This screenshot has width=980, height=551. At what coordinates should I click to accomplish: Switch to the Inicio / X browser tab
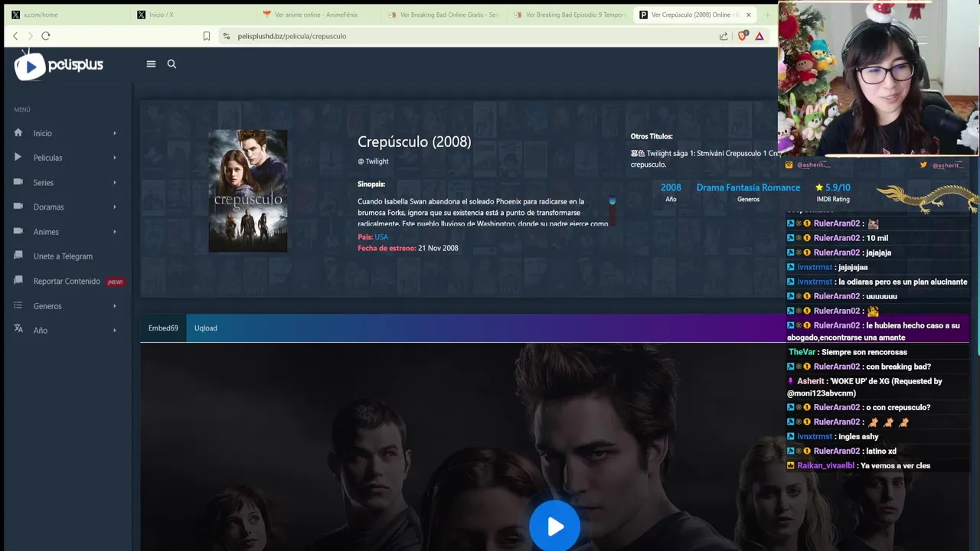point(191,15)
